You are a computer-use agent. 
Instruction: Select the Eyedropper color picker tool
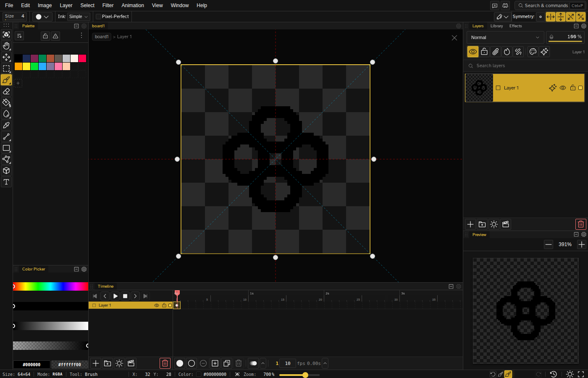[6, 125]
